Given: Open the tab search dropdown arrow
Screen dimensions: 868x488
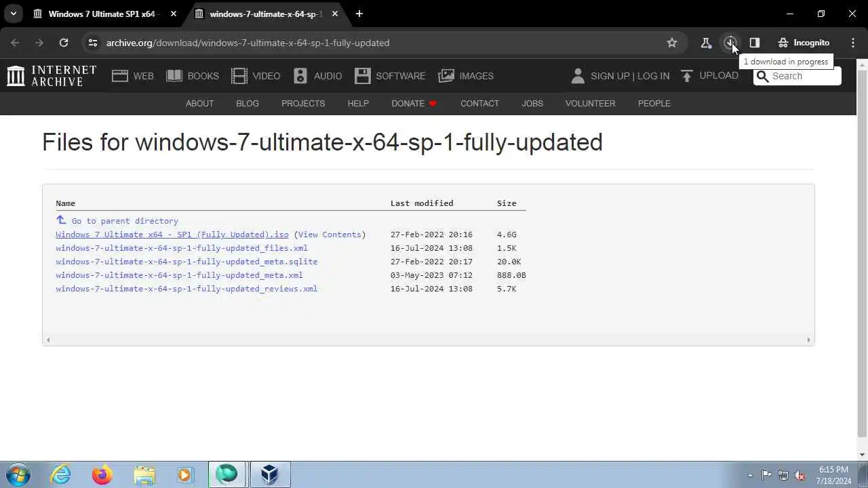Looking at the screenshot, I should click(x=13, y=14).
